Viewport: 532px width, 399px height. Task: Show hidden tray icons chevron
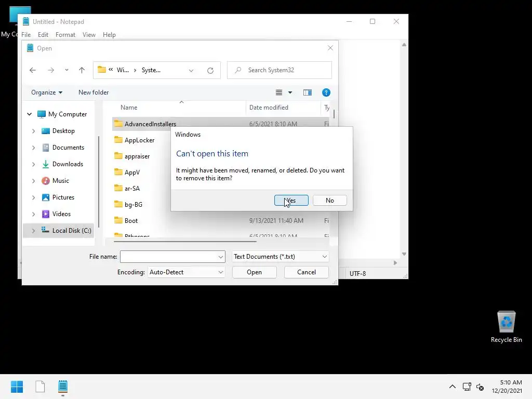pos(453,387)
